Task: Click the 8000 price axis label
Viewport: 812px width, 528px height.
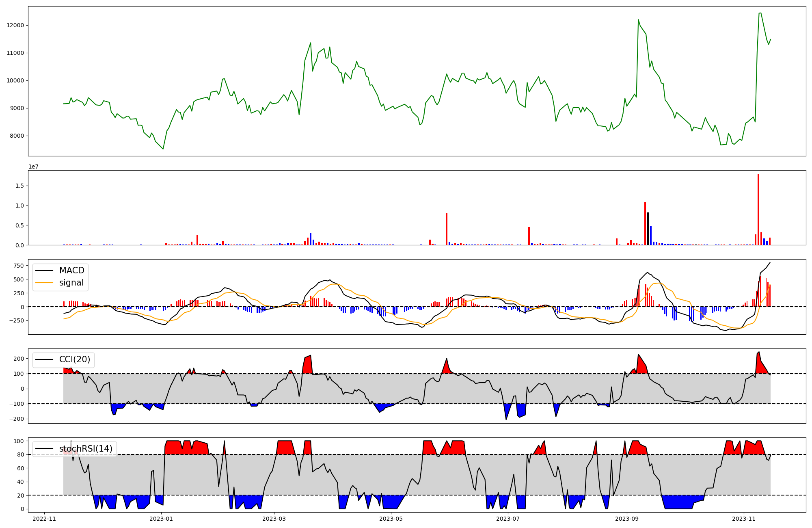Action: (x=17, y=136)
